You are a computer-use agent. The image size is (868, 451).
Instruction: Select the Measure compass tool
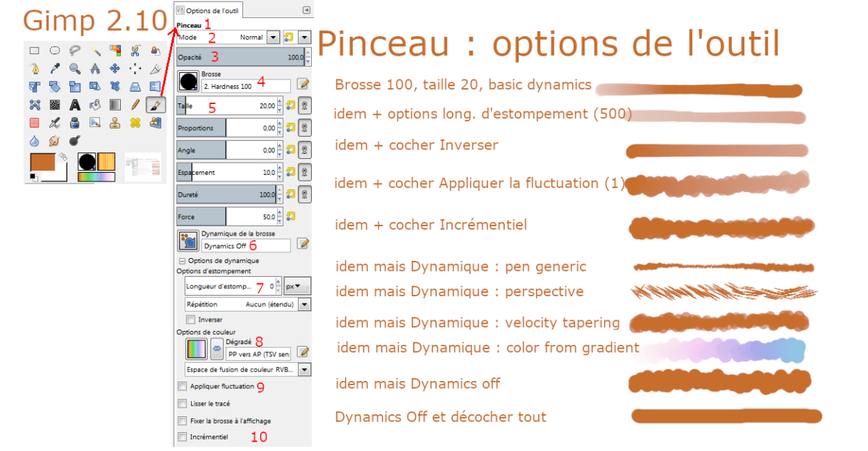[x=95, y=69]
